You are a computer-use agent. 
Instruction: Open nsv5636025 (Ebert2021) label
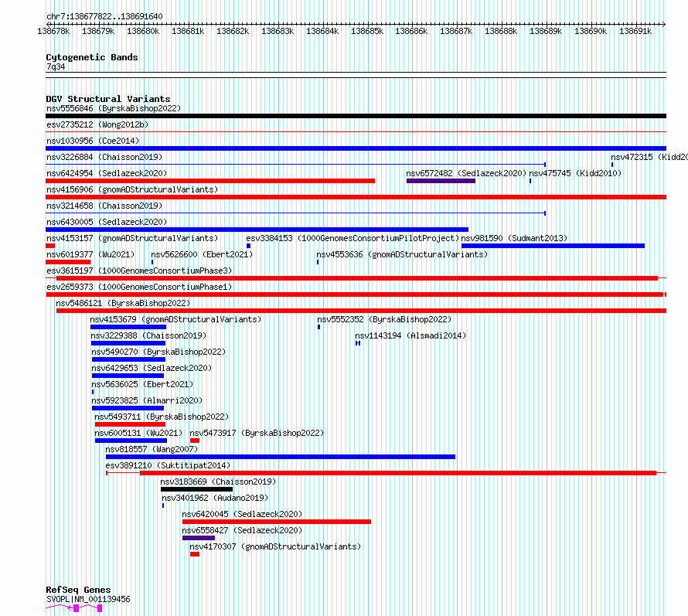[142, 384]
